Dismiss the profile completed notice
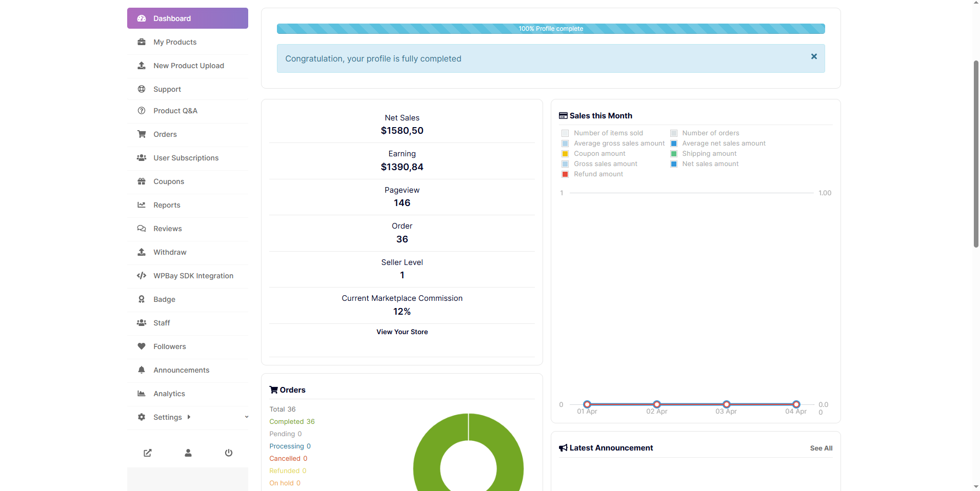Image resolution: width=980 pixels, height=491 pixels. (x=814, y=56)
